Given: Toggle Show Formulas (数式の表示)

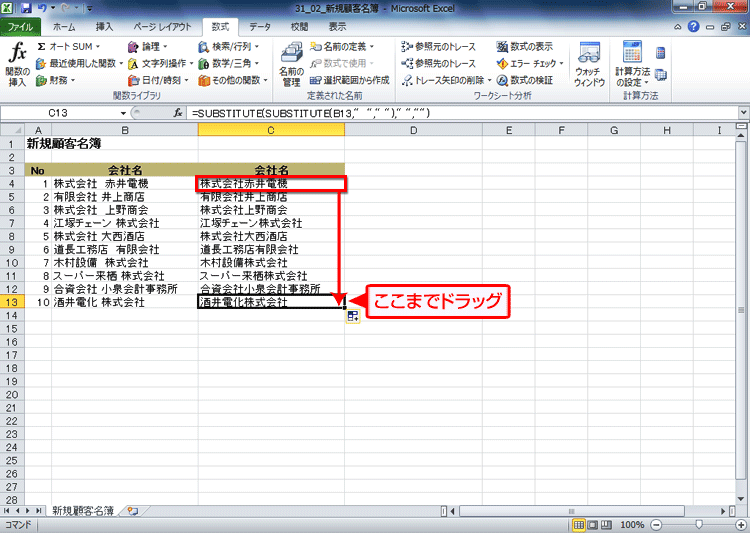Looking at the screenshot, I should (525, 46).
